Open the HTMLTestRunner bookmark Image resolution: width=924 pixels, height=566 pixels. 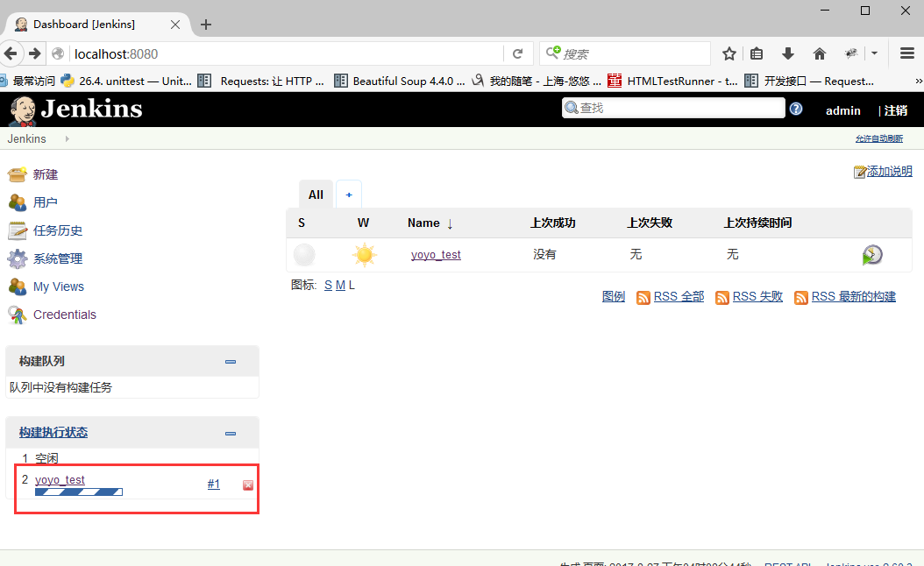click(x=672, y=81)
